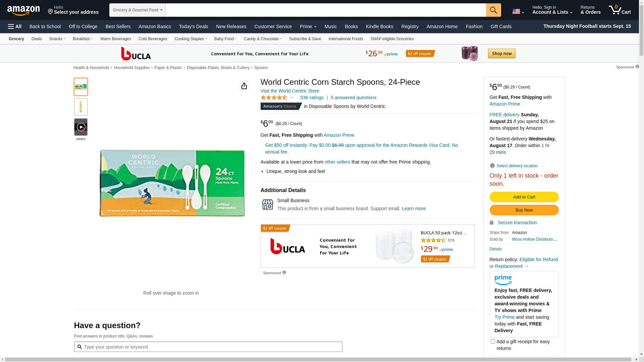Click the share icon above the product image

[244, 86]
